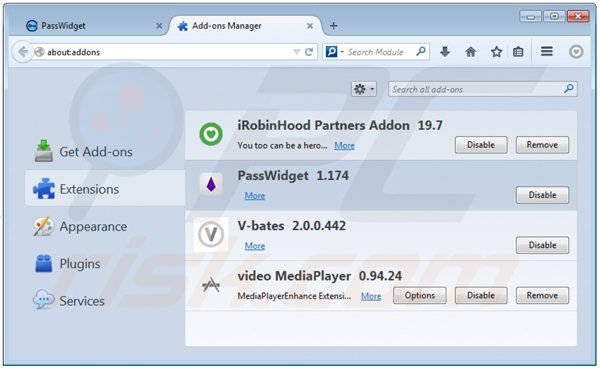Focus the about:addons address bar
The height and width of the screenshot is (370, 600).
[175, 52]
